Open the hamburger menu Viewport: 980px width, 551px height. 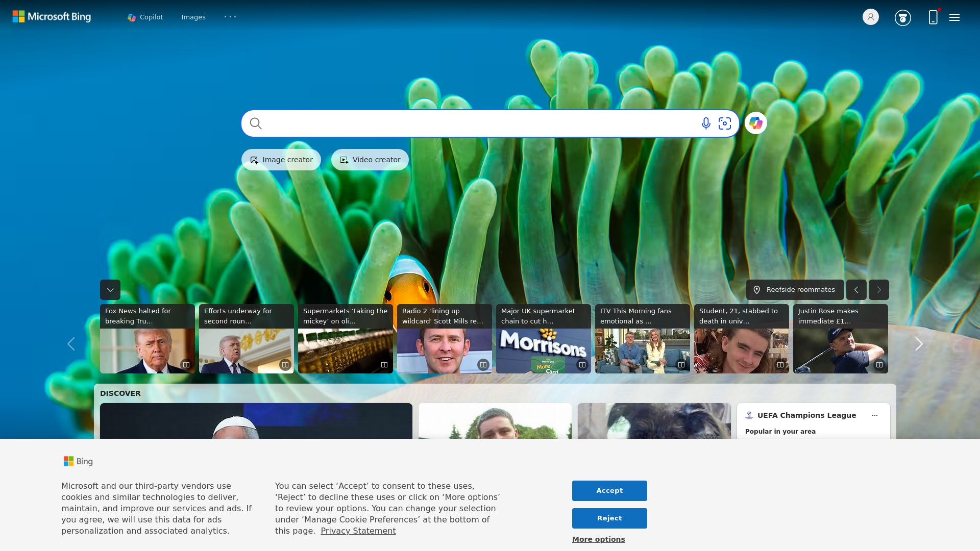coord(953,17)
